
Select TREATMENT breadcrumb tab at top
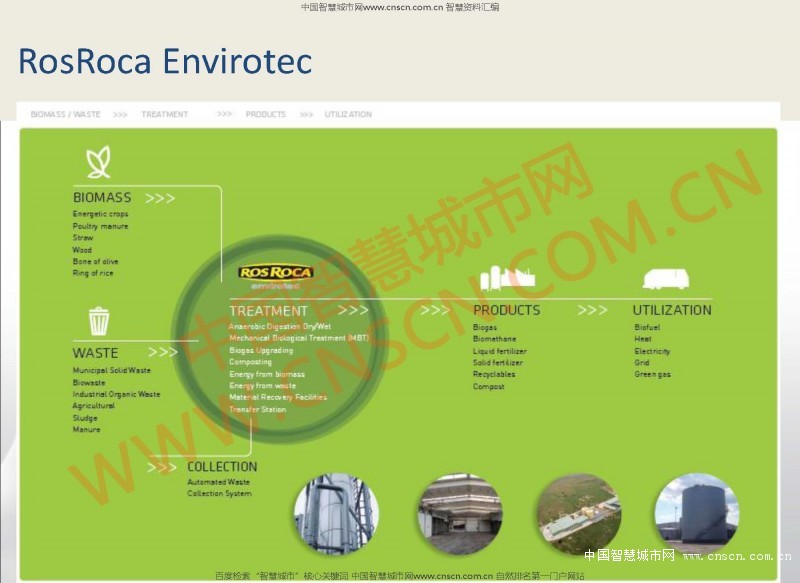pos(165,114)
